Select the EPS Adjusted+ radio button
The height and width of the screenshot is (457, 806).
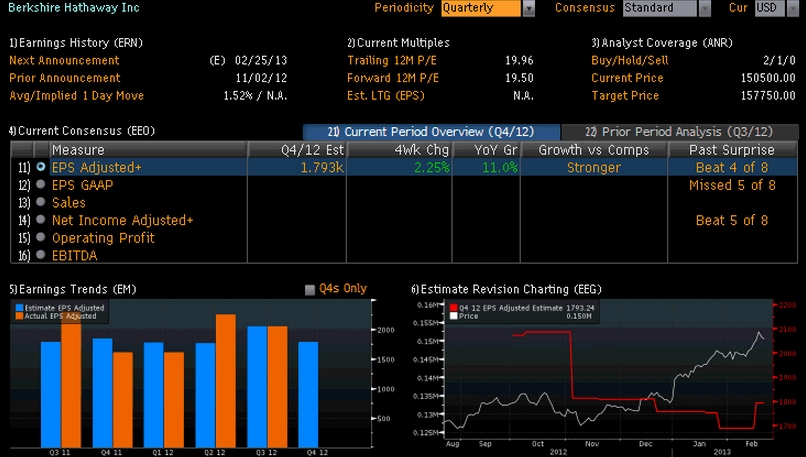point(41,167)
